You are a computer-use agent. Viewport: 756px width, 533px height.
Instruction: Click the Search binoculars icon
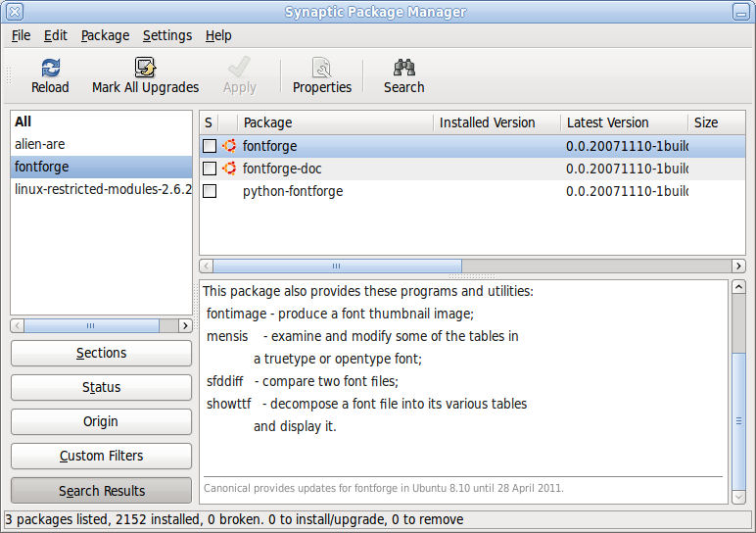tap(403, 68)
